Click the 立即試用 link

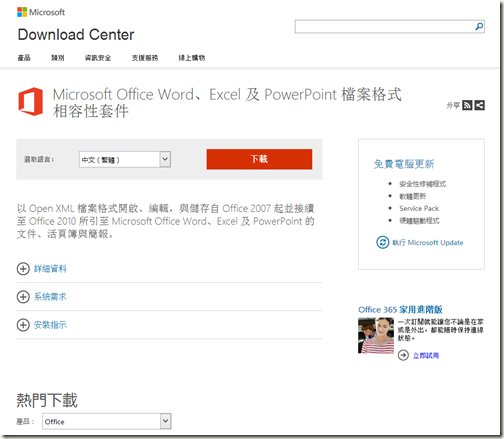[x=426, y=356]
